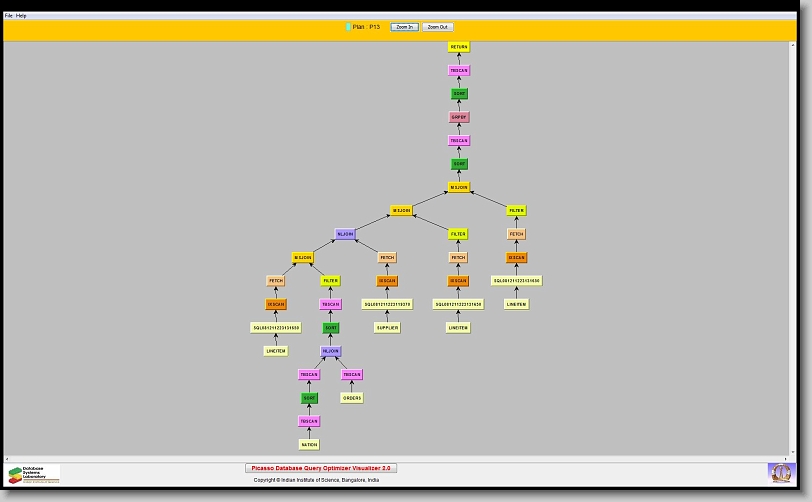
Task: Click the NLJOIN node below the MSJOIN
Action: coord(345,234)
